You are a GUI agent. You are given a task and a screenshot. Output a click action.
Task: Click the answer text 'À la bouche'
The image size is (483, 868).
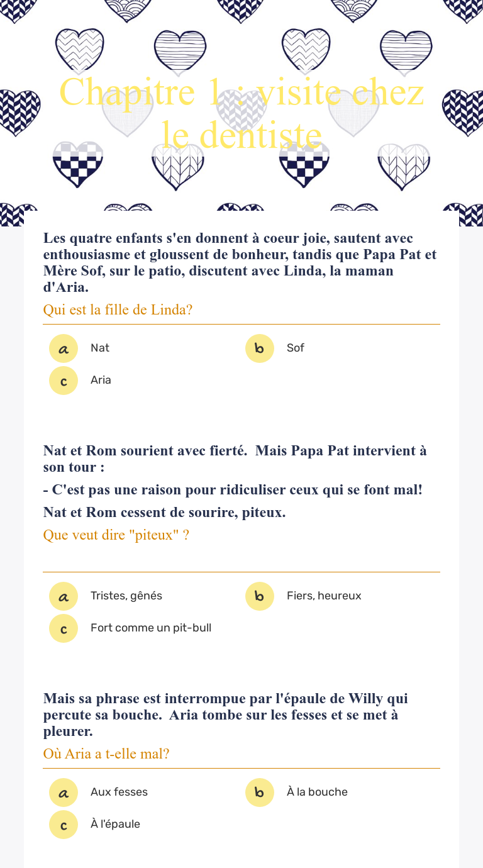click(317, 792)
